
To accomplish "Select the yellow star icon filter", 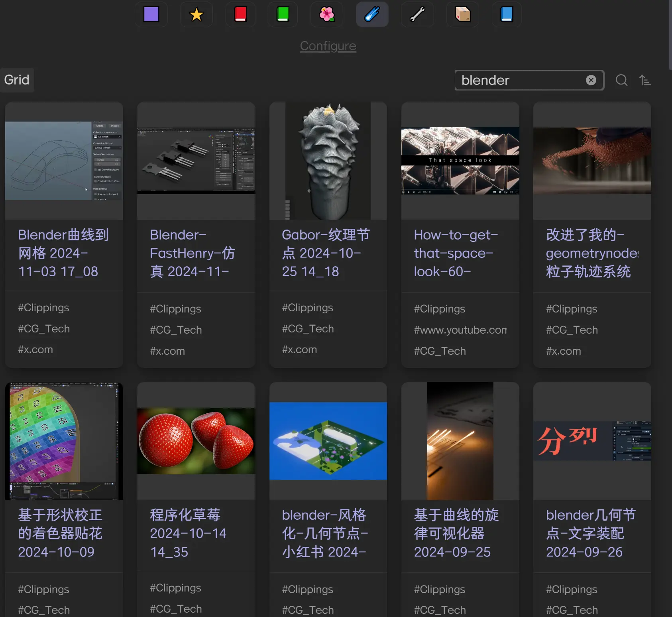I will 196,14.
